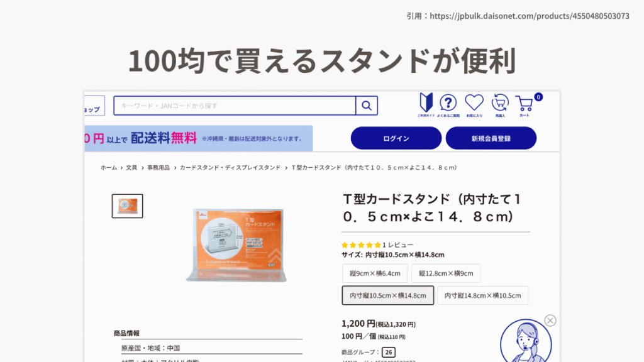644x362 pixels.
Task: Open 文具 breadcrumb category
Action: pyautogui.click(x=131, y=167)
